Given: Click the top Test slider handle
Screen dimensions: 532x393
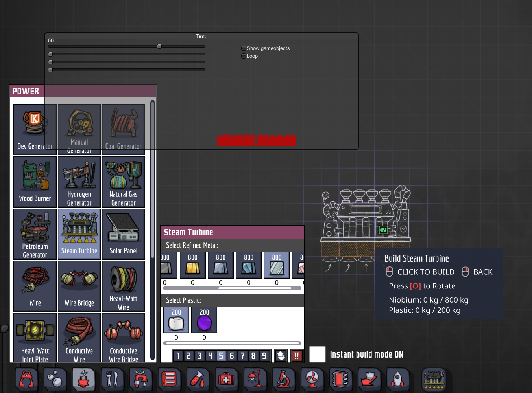Looking at the screenshot, I should 159,46.
